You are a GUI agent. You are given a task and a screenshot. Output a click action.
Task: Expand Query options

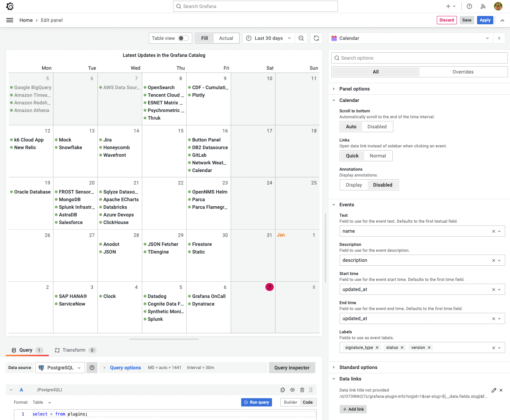125,368
